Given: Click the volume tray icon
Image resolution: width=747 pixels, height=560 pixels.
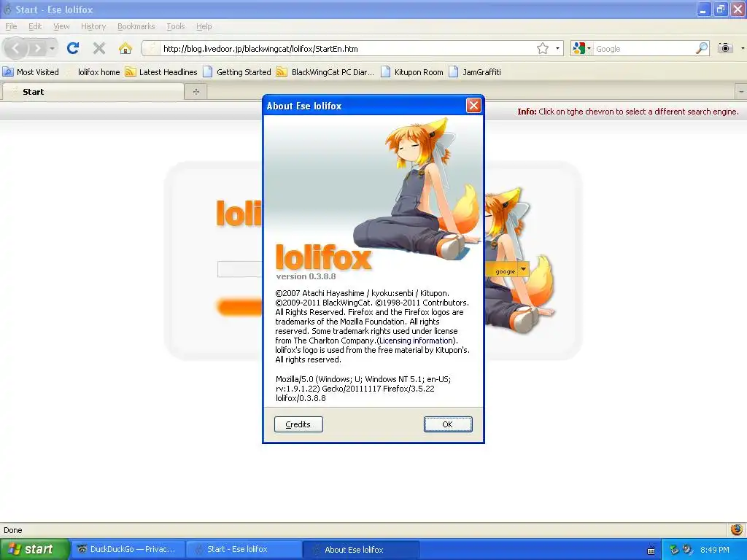Looking at the screenshot, I should click(x=687, y=550).
